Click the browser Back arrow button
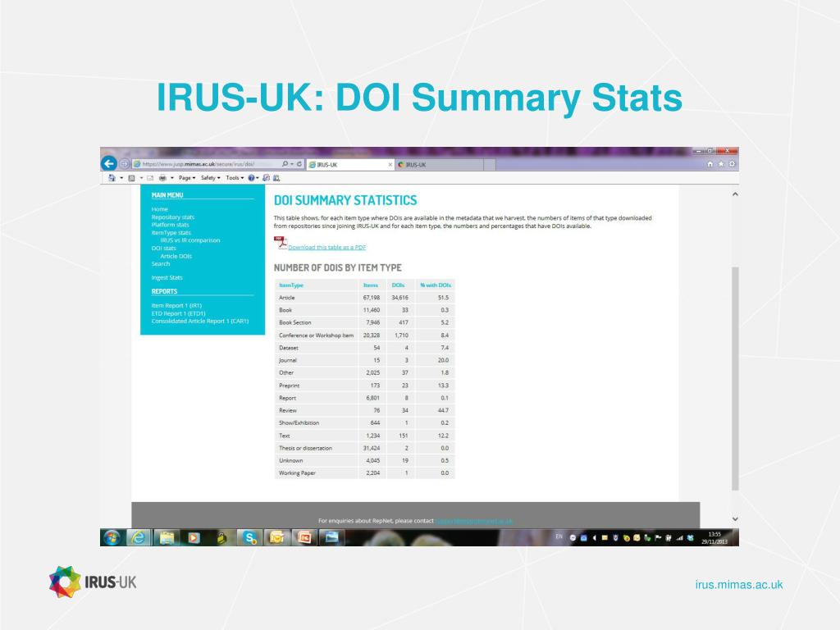The height and width of the screenshot is (630, 840). (x=109, y=163)
